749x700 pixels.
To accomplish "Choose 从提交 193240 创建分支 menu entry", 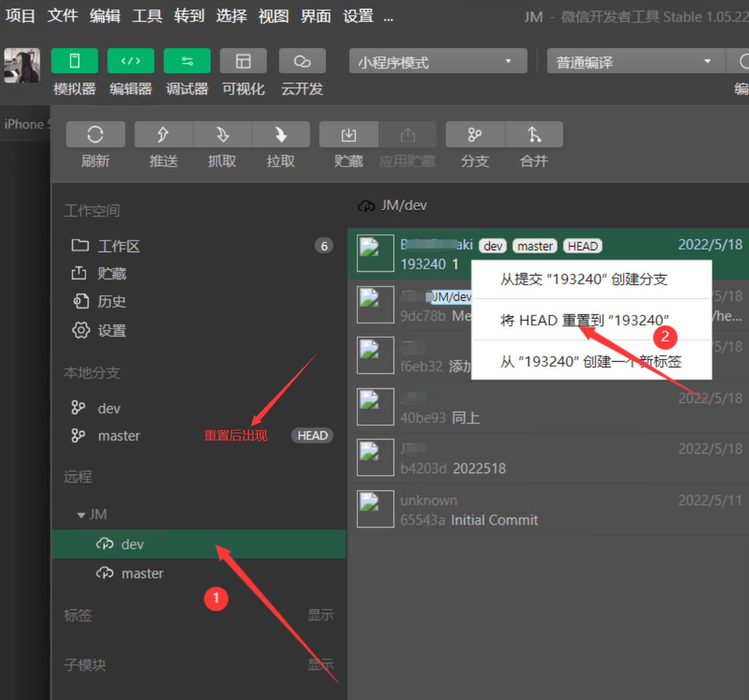I will [591, 279].
